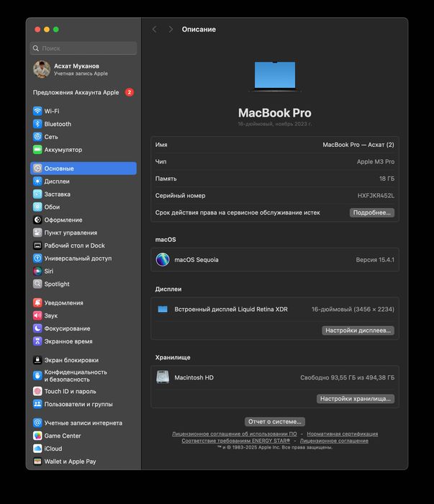Image resolution: width=434 pixels, height=504 pixels.
Task: Open Соответствие требованиям ENERGY STAR link
Action: click(x=235, y=441)
